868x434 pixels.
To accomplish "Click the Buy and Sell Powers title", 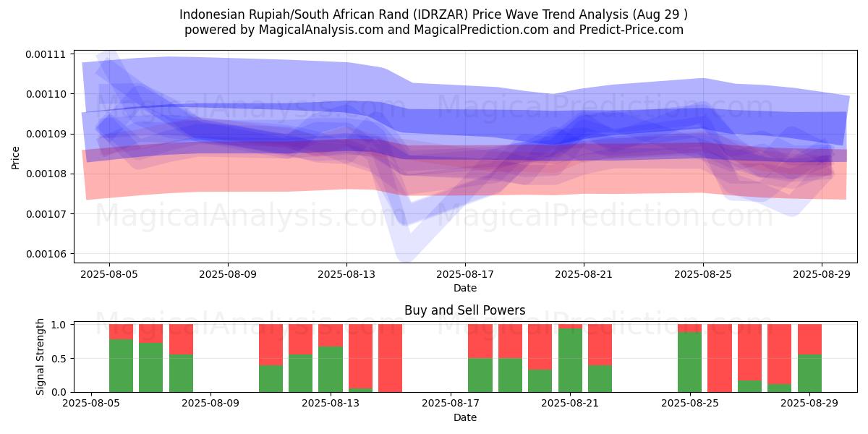I will pyautogui.click(x=464, y=311).
